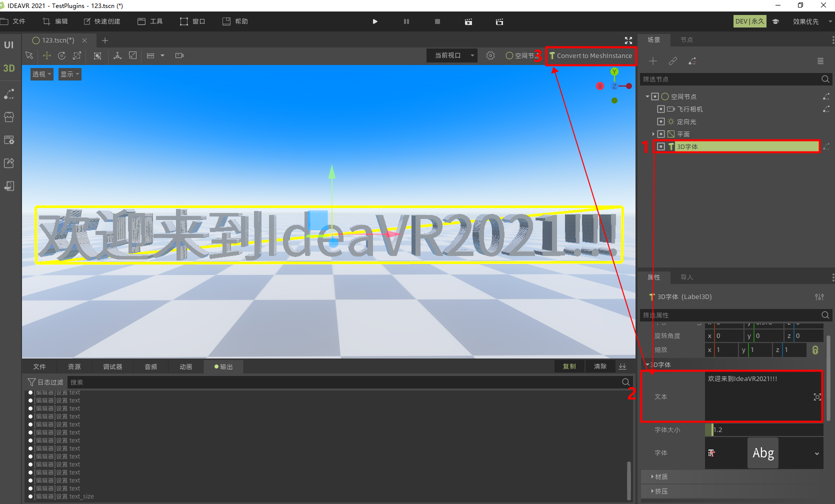Open the asset store icon in left sidebar
Image resolution: width=835 pixels, height=504 pixels.
[x=9, y=117]
